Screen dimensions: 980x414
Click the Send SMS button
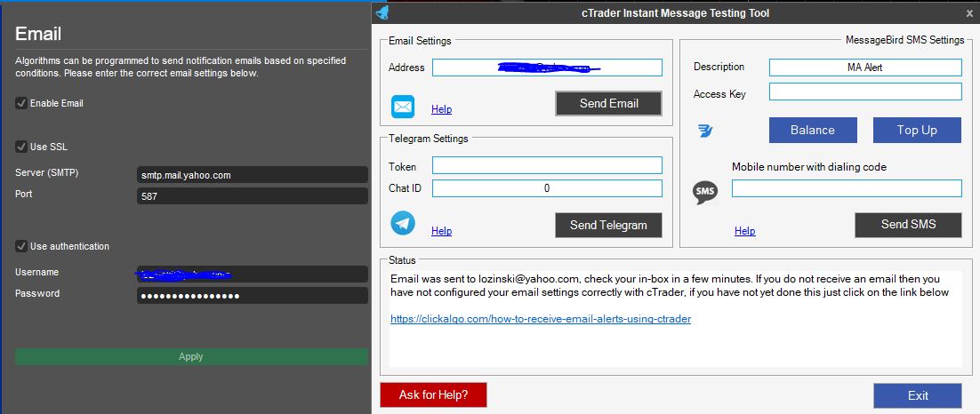point(908,225)
